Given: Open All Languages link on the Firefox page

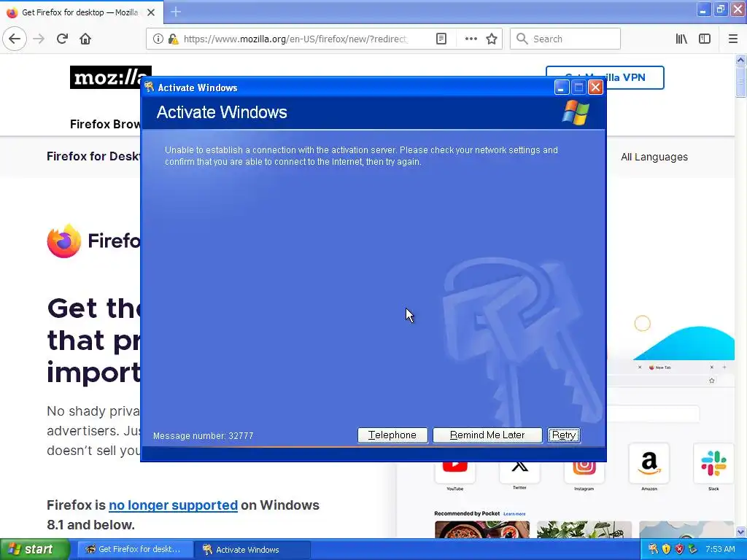Looking at the screenshot, I should pyautogui.click(x=654, y=157).
